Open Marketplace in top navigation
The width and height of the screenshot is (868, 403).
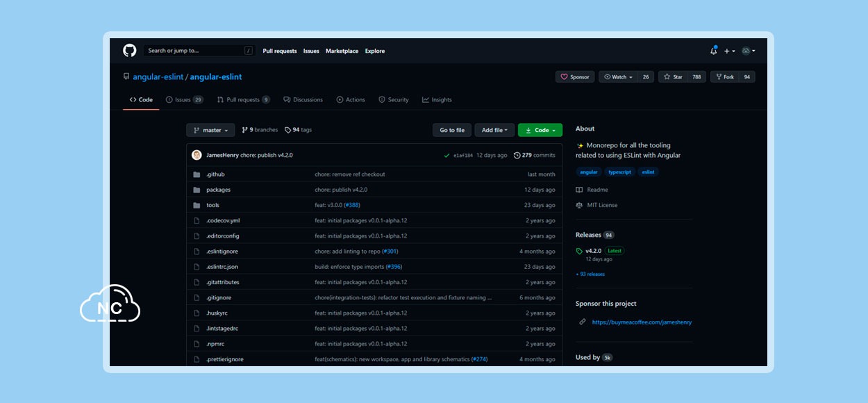[342, 51]
